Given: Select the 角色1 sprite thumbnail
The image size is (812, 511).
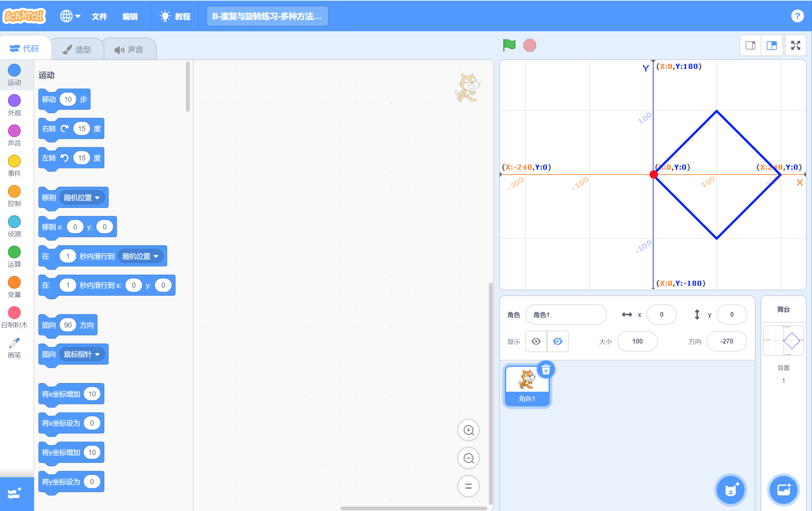Looking at the screenshot, I should coord(527,386).
